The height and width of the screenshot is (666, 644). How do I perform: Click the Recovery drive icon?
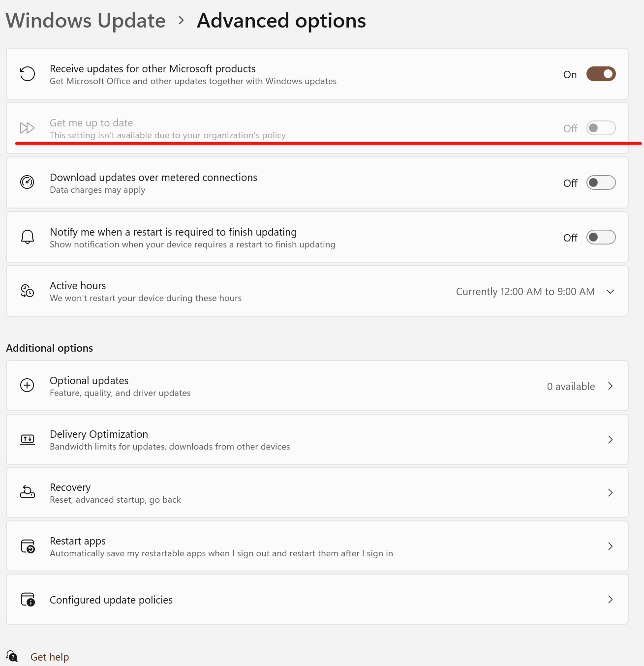tap(28, 492)
